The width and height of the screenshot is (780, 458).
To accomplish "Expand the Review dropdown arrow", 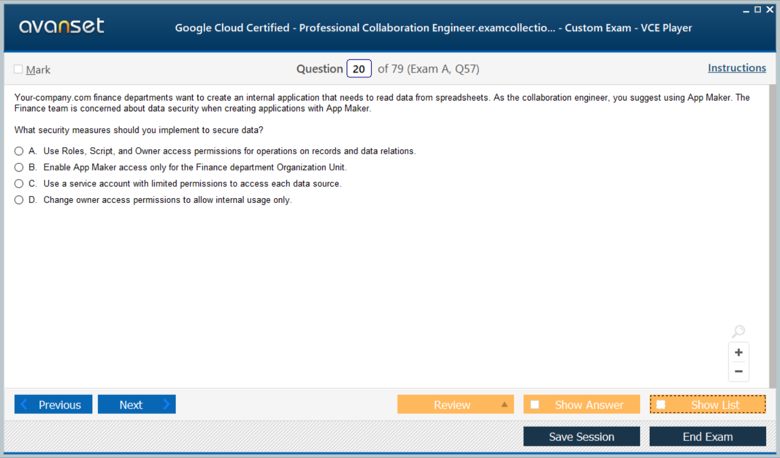I will [x=504, y=404].
